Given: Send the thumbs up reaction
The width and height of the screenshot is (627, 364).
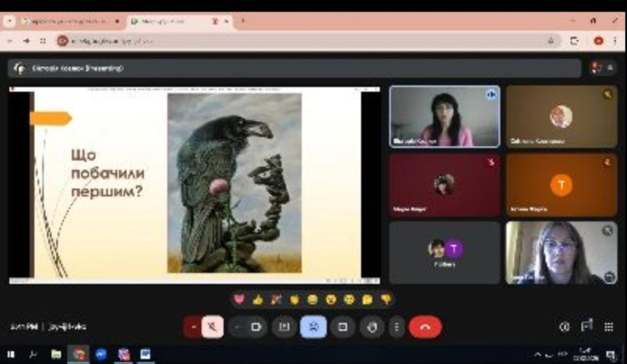Looking at the screenshot, I should [257, 299].
